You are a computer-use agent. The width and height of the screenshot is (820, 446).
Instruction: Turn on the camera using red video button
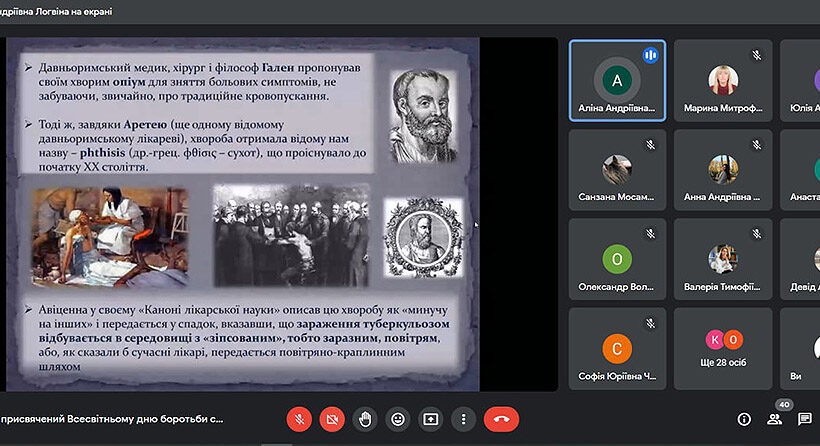[332, 419]
